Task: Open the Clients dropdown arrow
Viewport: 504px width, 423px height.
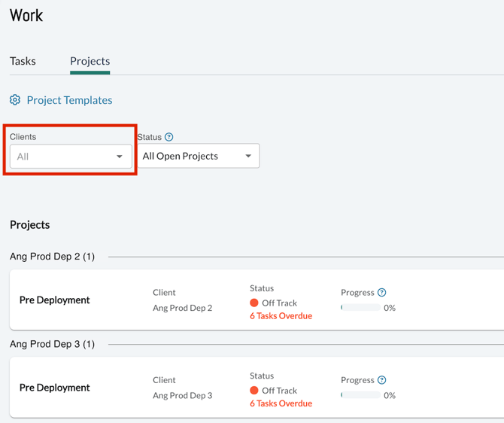Action: (120, 157)
